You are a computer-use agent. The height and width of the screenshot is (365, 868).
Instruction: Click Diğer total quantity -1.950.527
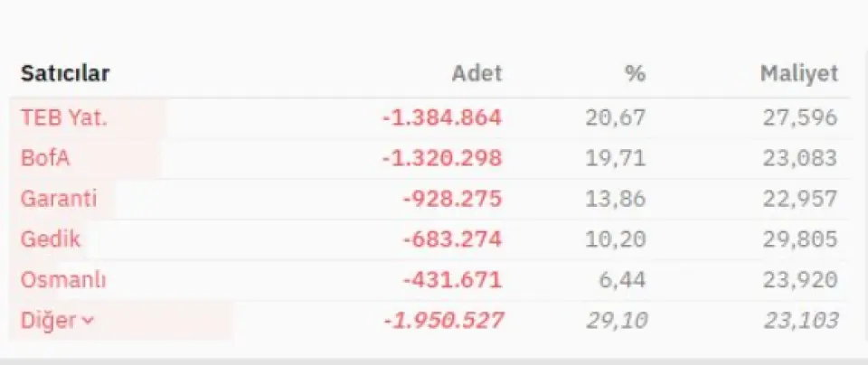pos(441,321)
